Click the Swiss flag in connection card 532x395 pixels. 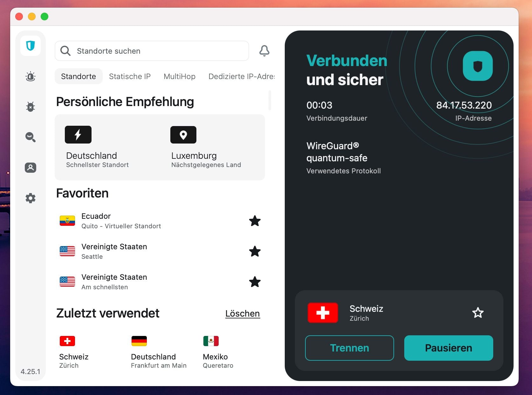(x=323, y=313)
